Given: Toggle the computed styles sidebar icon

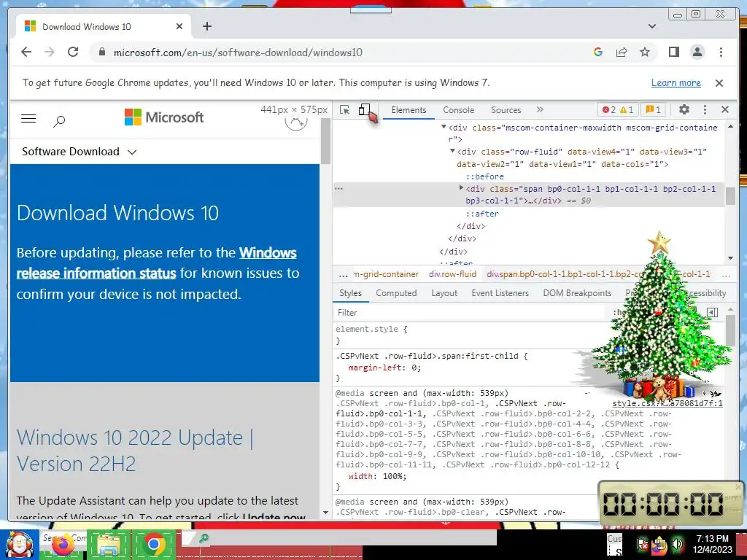Looking at the screenshot, I should pyautogui.click(x=712, y=312).
